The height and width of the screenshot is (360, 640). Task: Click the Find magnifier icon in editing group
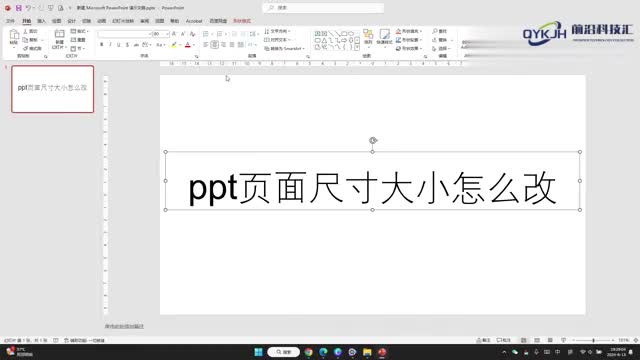(x=435, y=31)
